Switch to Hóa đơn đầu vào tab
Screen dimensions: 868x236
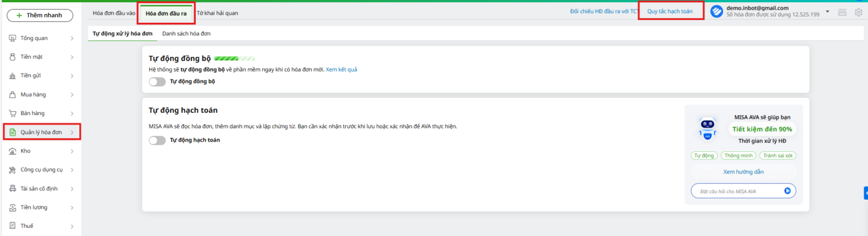click(113, 13)
